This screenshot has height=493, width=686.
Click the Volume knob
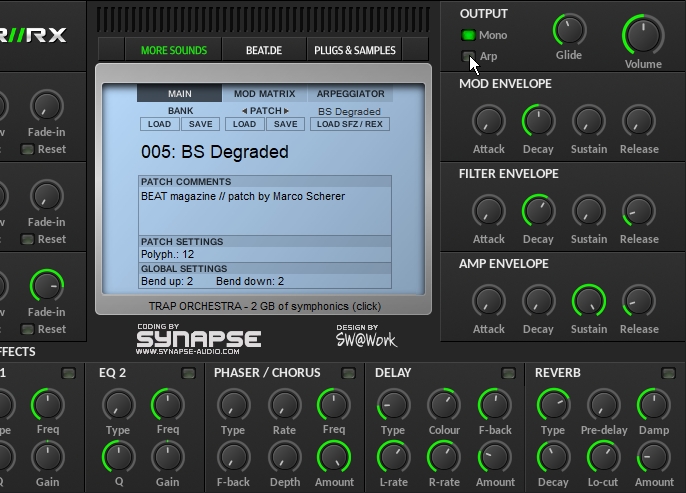(642, 34)
